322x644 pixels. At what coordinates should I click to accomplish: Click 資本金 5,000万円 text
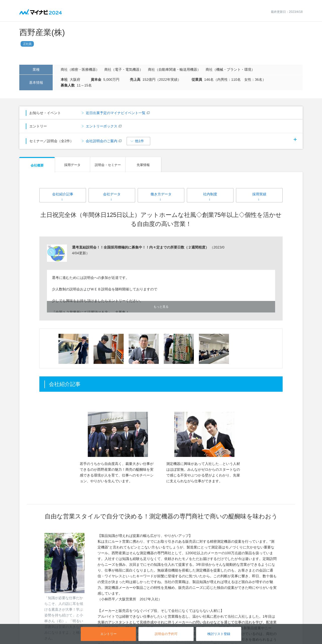click(105, 79)
